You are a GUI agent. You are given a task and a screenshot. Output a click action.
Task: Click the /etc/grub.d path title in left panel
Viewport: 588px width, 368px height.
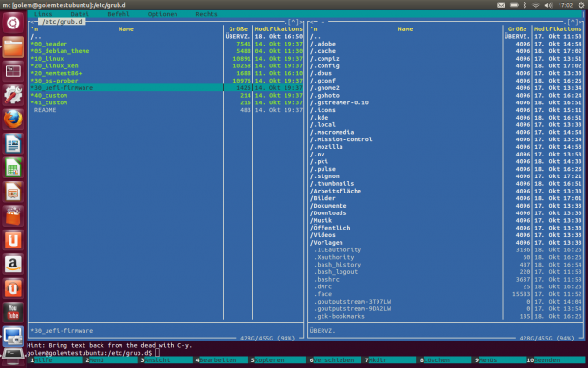pos(62,22)
